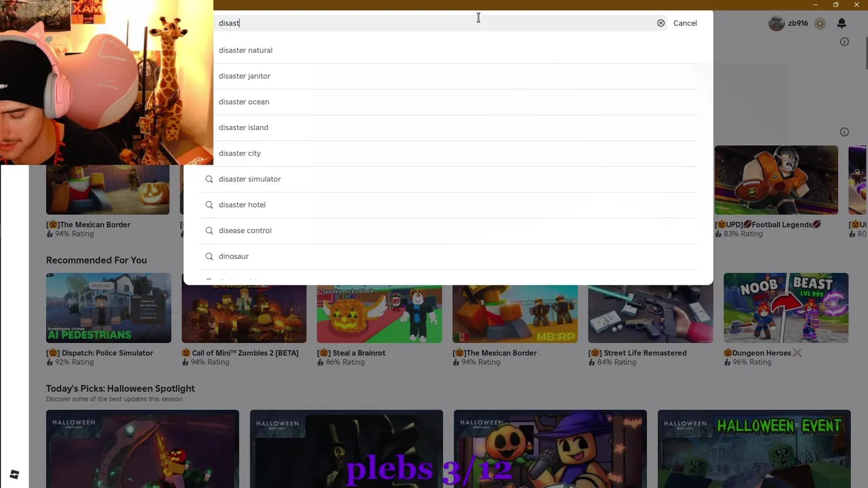Click thumbs-up rating icon for Dungeon Heroes
Screen dimensions: 868x488
click(727, 363)
